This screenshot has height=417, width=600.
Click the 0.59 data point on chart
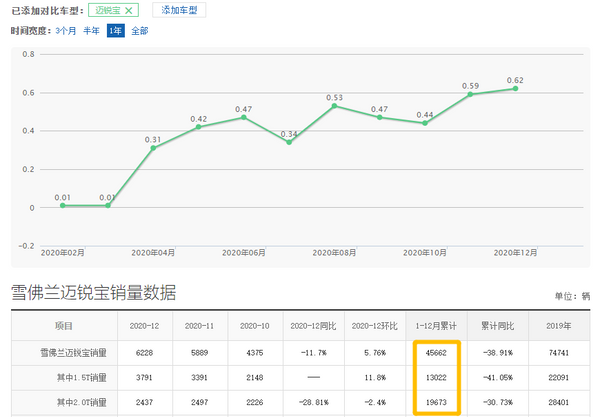tap(470, 94)
